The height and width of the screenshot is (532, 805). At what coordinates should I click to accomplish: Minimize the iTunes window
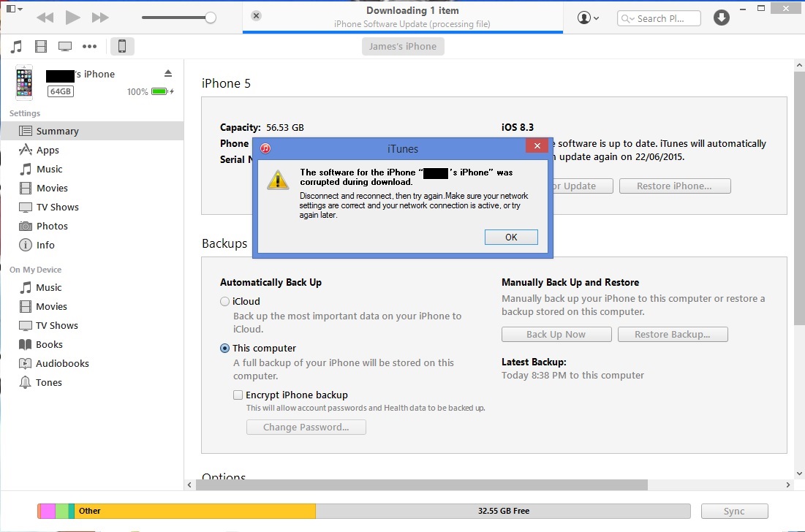(x=742, y=9)
